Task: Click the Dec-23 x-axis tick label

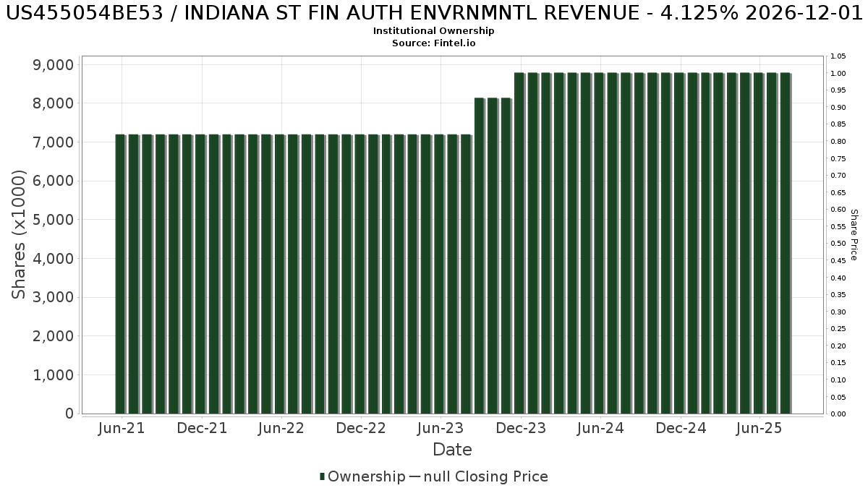Action: [521, 428]
